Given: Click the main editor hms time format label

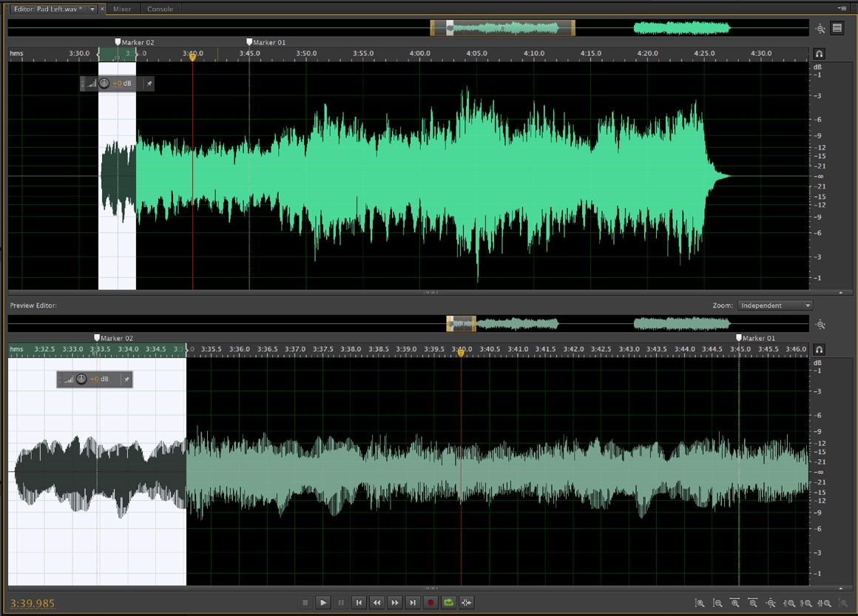Looking at the screenshot, I should [16, 53].
